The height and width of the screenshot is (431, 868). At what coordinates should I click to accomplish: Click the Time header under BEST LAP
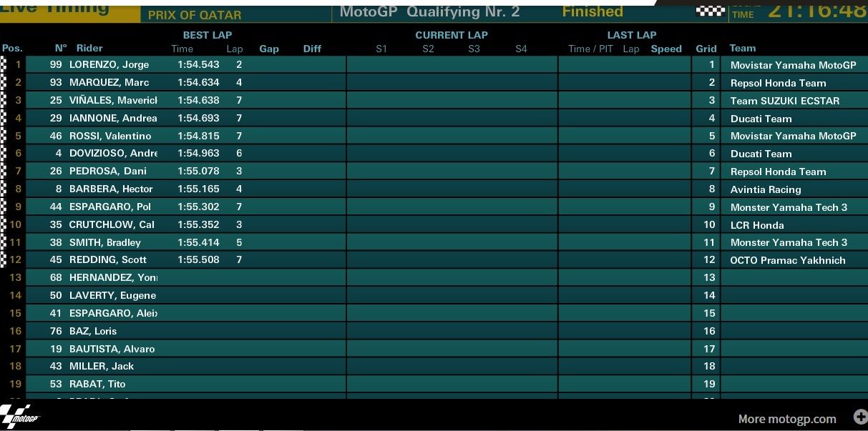tap(182, 49)
